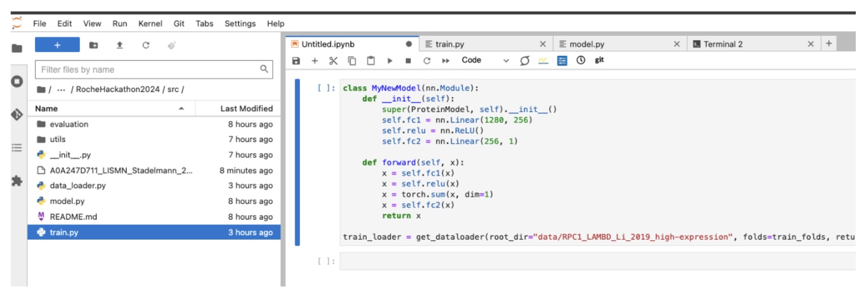Click the git toolbar button in notebook

(x=599, y=61)
